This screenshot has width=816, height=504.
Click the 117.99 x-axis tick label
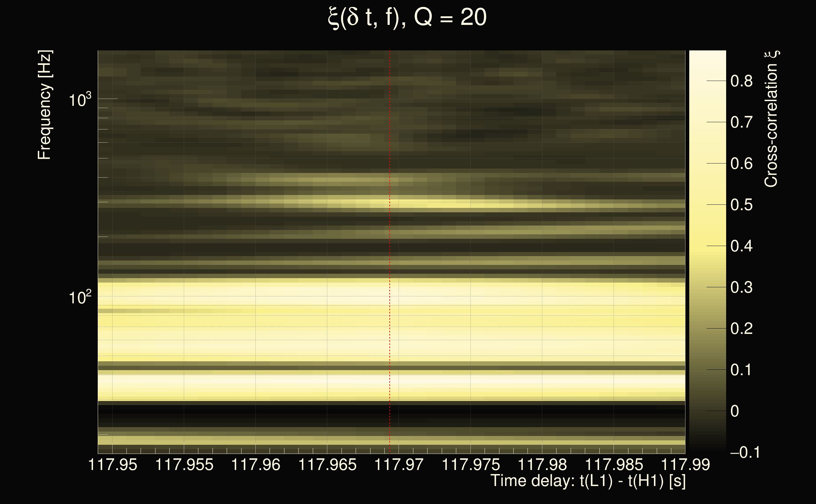[685, 465]
